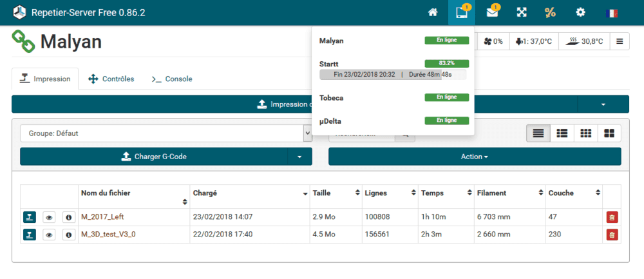Open the Console tab
This screenshot has height=279, width=644.
coord(172,79)
